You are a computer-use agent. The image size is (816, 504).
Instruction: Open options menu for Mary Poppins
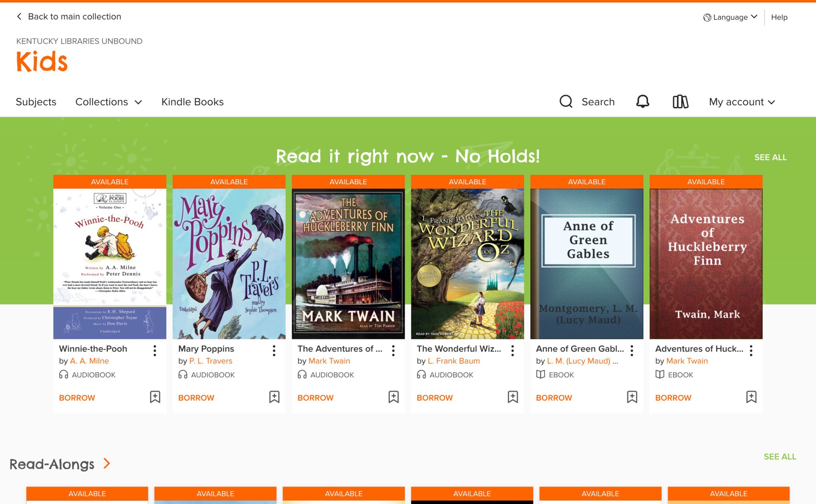tap(274, 350)
